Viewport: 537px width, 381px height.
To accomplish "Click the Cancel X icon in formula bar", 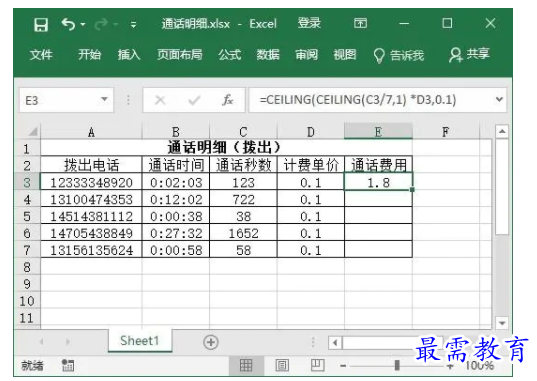I will click(160, 100).
